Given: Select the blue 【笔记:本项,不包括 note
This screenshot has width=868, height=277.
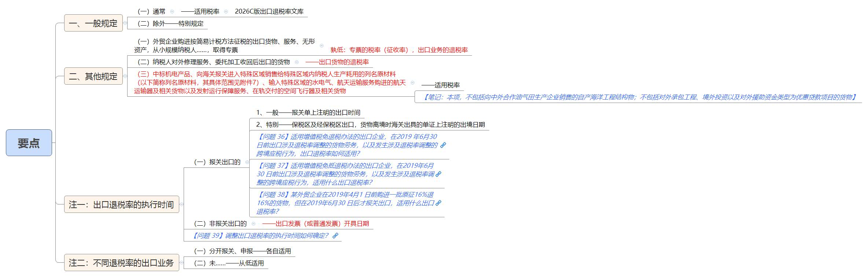Looking at the screenshot, I should coord(640,97).
